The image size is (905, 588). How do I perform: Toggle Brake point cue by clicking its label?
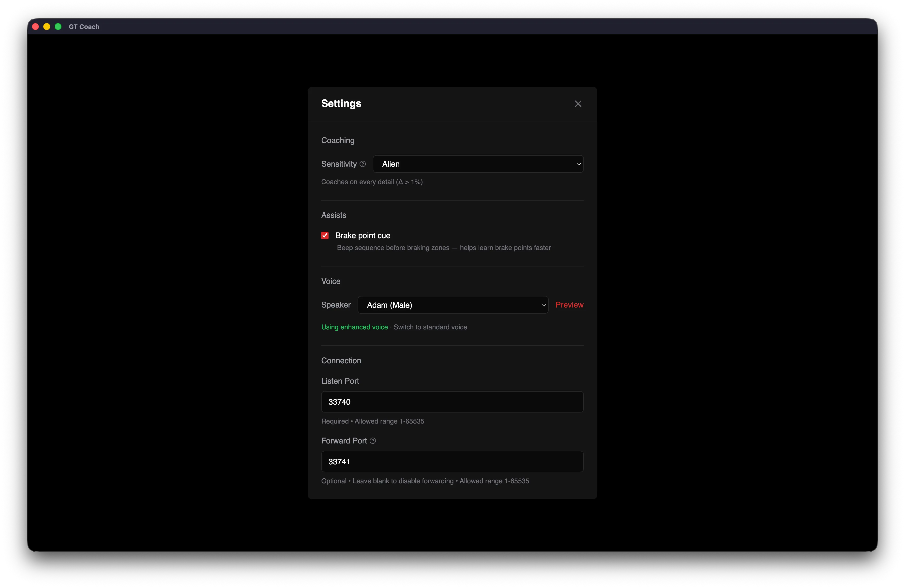[x=362, y=235]
